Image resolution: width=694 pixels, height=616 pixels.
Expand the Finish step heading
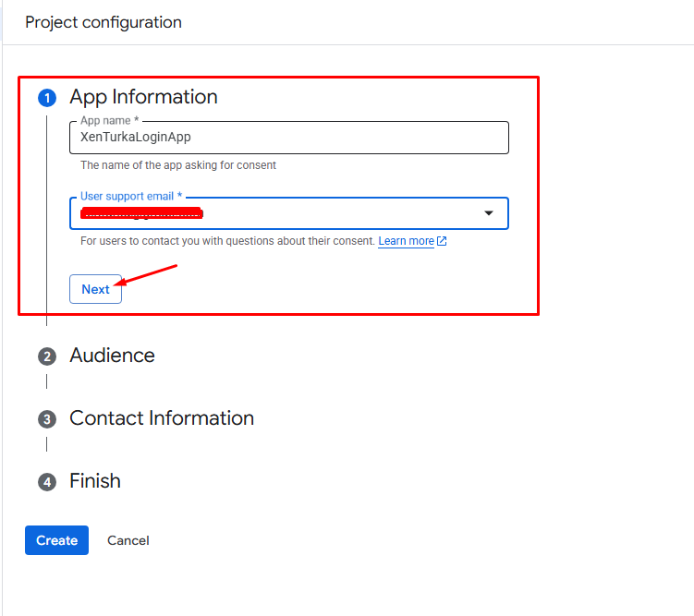(x=95, y=481)
